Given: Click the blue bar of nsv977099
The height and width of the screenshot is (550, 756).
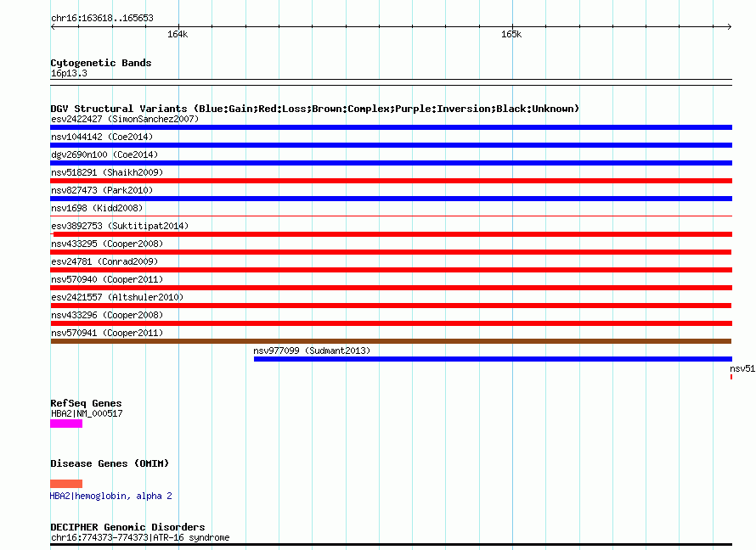Looking at the screenshot, I should coord(493,359).
